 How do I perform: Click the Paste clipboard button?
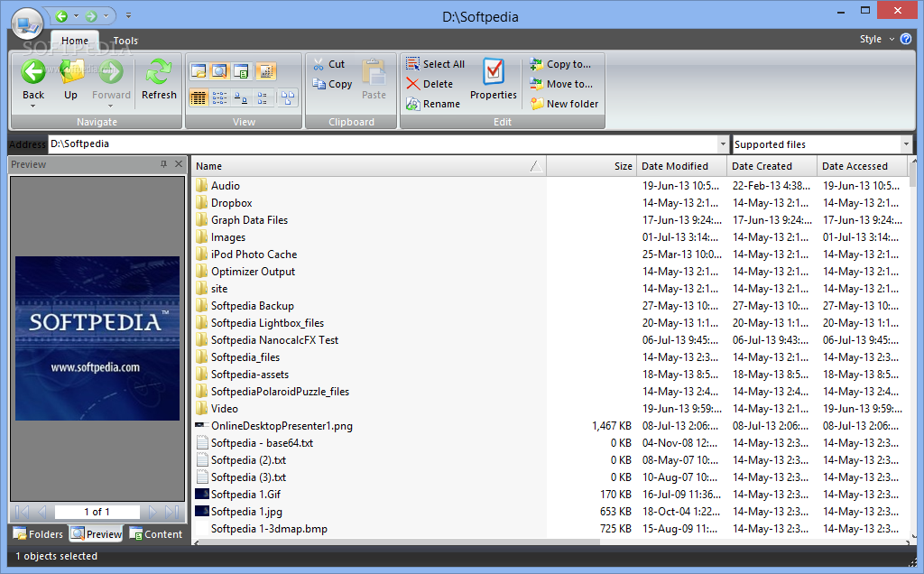[374, 79]
